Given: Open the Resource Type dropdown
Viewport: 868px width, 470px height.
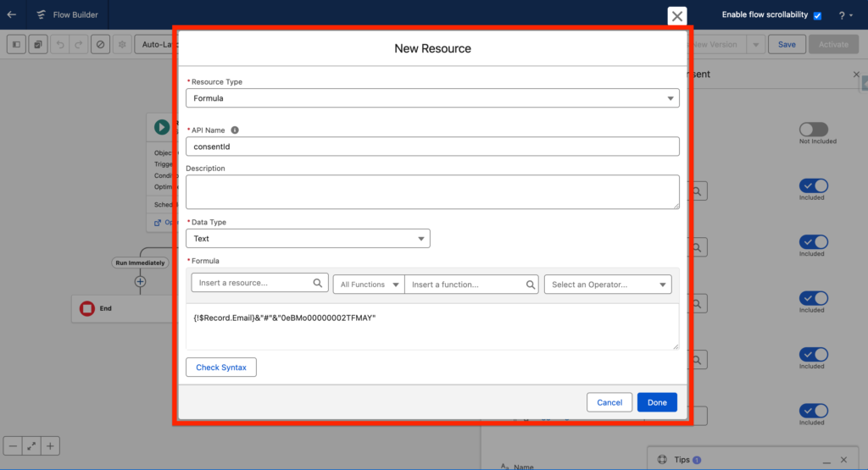Looking at the screenshot, I should pos(432,98).
